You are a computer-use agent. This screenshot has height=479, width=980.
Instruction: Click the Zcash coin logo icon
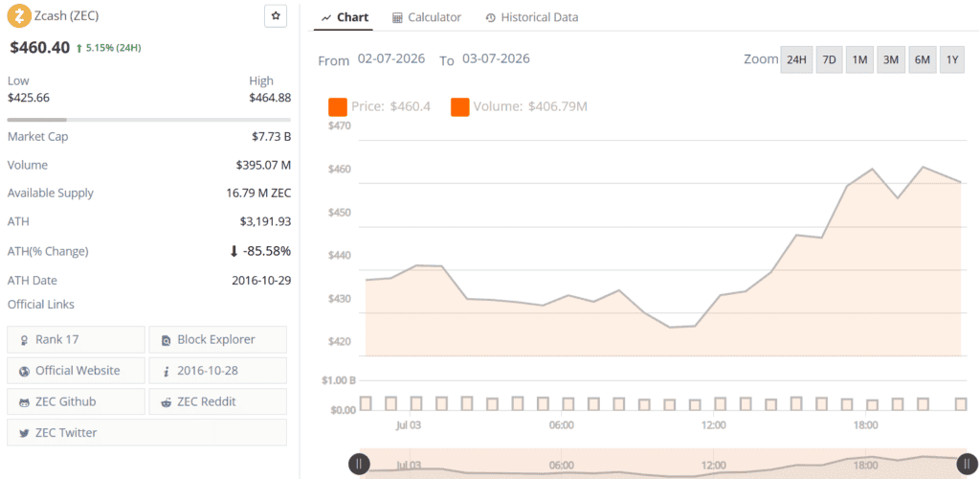click(x=19, y=15)
